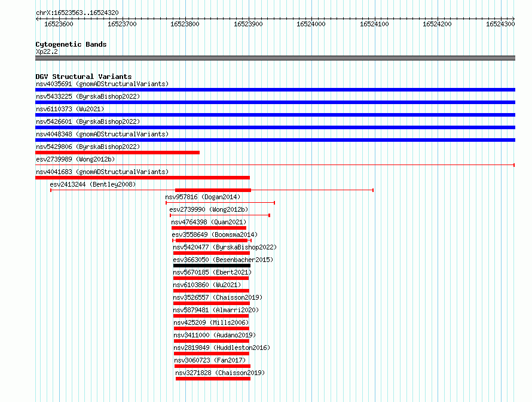Click the black bar under esv3663050
This screenshot has height=402, width=532.
212,266
